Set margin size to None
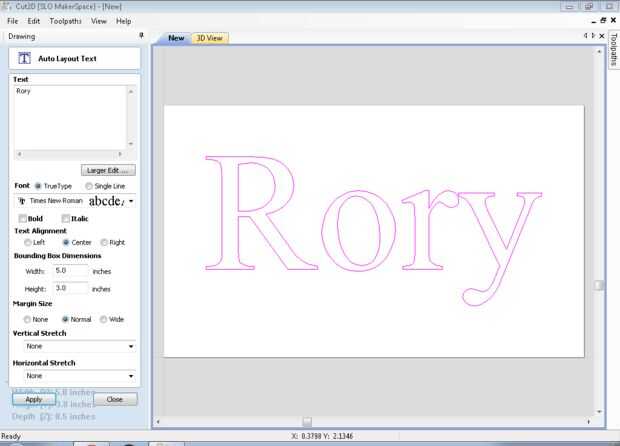 27,319
